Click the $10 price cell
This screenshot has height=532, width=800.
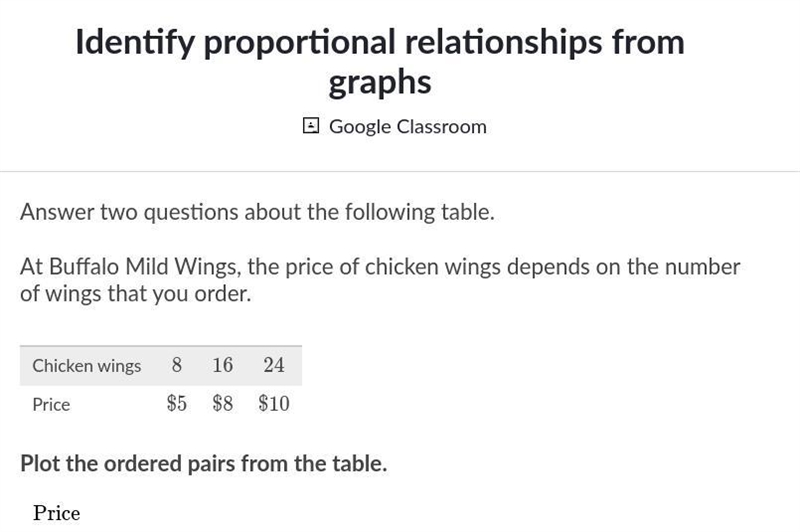[274, 403]
